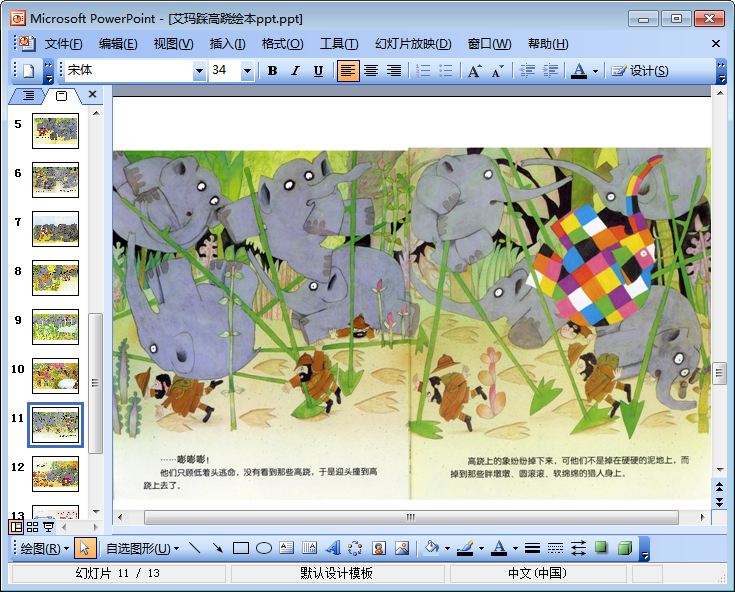Toggle left text alignment

tap(348, 71)
